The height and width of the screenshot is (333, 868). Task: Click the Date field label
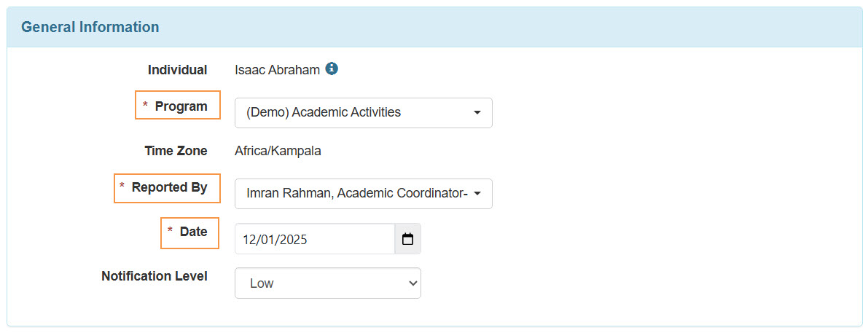point(194,232)
